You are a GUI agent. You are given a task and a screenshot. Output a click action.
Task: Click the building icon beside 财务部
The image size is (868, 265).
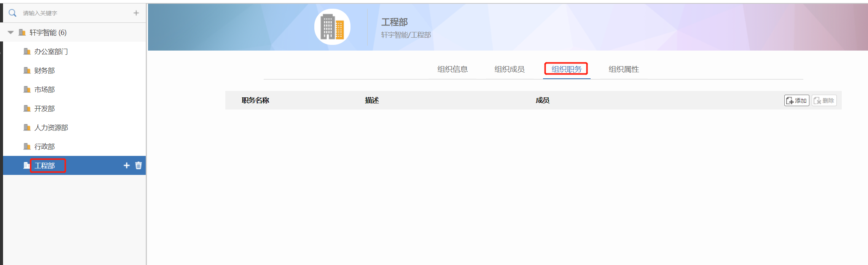[27, 70]
